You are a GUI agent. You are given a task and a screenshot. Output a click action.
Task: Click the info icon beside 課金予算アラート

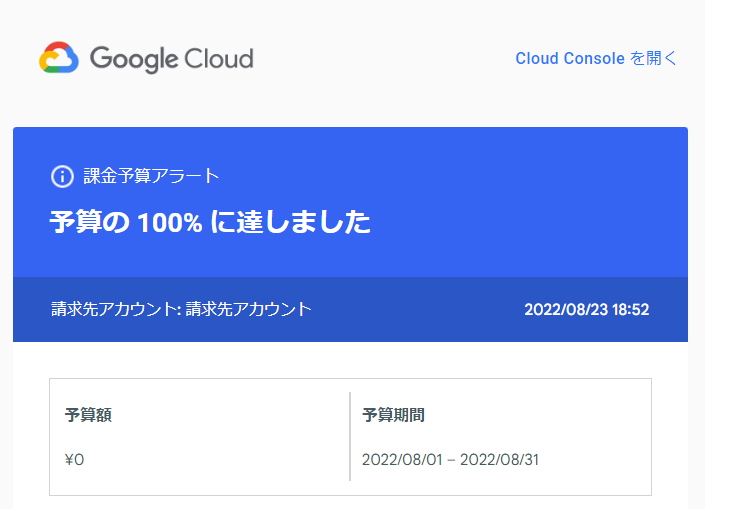62,177
